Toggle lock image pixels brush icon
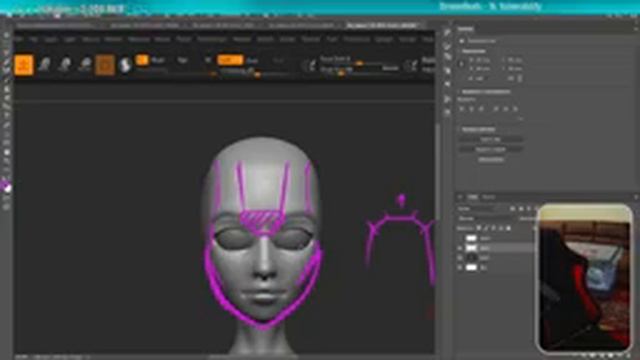The image size is (640, 360). coord(486,228)
